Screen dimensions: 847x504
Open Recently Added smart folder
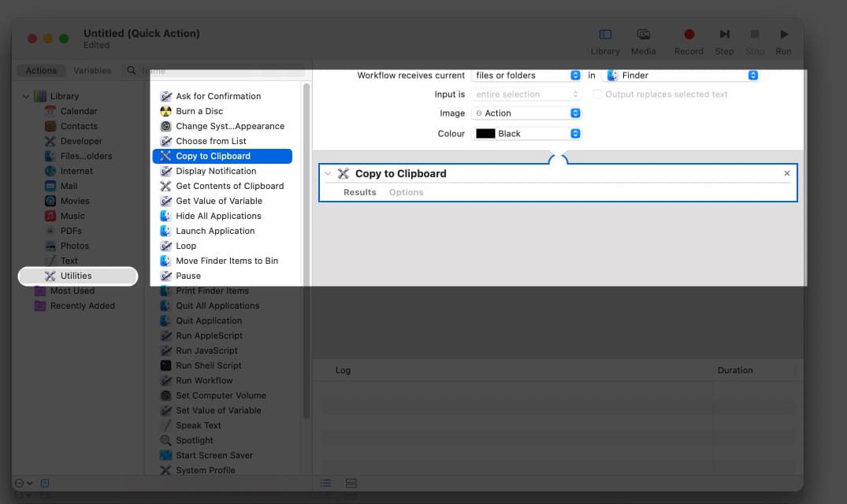coord(82,306)
